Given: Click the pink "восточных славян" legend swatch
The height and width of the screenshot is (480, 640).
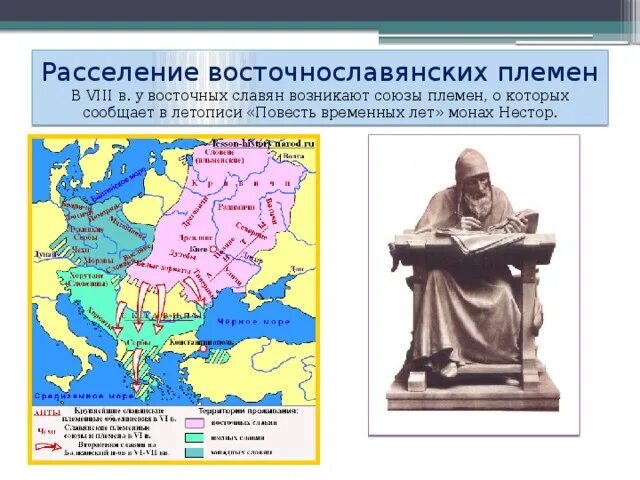Looking at the screenshot, I should [x=194, y=423].
